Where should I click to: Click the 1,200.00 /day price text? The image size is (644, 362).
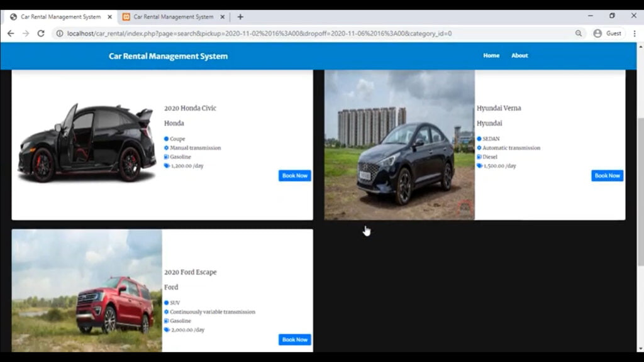(x=187, y=166)
